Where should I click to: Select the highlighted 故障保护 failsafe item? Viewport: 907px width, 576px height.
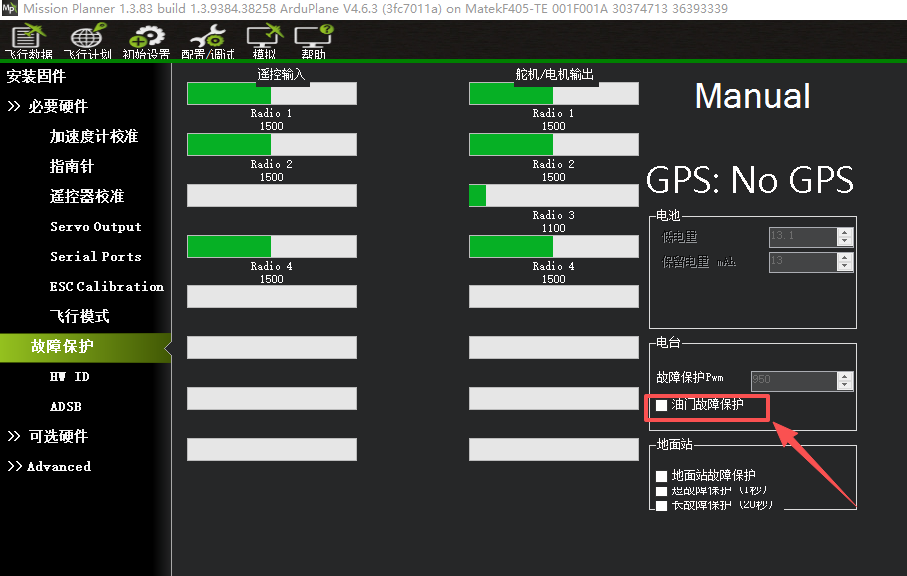[x=86, y=347]
